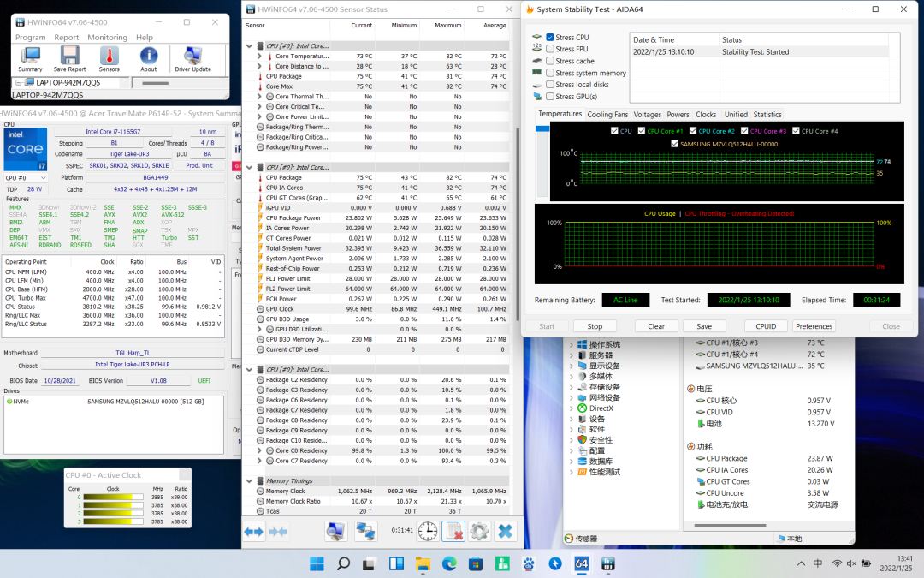Open Preferences in stability test

pos(814,326)
